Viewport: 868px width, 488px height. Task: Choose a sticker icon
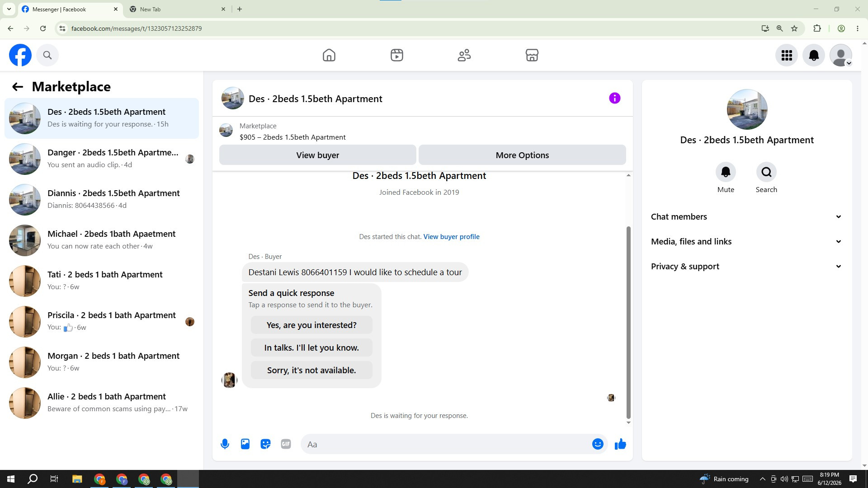pyautogui.click(x=265, y=444)
